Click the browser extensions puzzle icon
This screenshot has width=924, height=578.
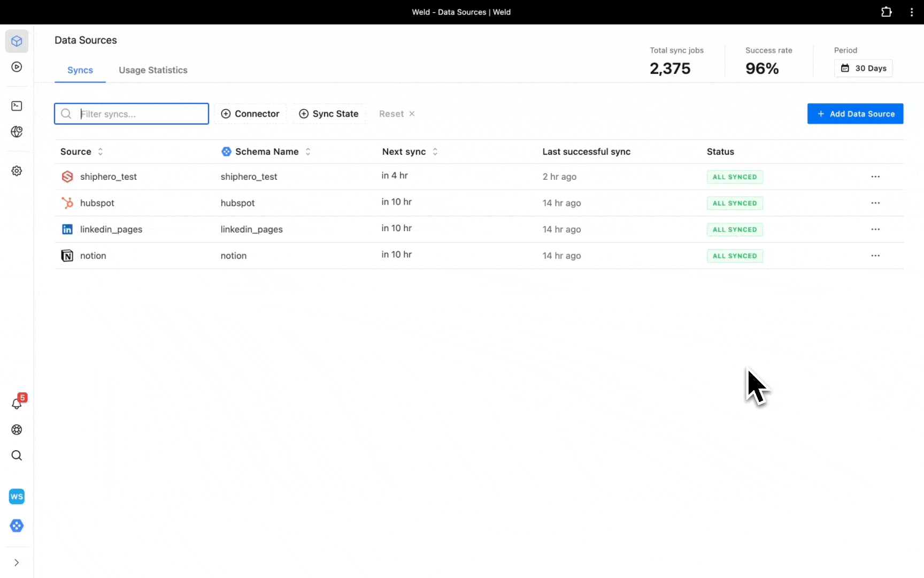(886, 12)
